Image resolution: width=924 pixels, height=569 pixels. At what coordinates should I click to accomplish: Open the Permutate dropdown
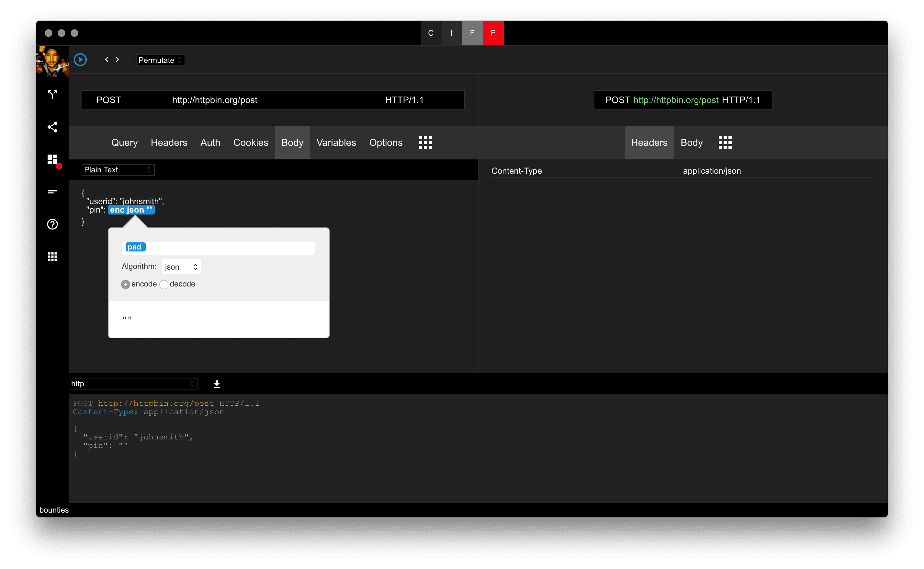click(x=160, y=60)
